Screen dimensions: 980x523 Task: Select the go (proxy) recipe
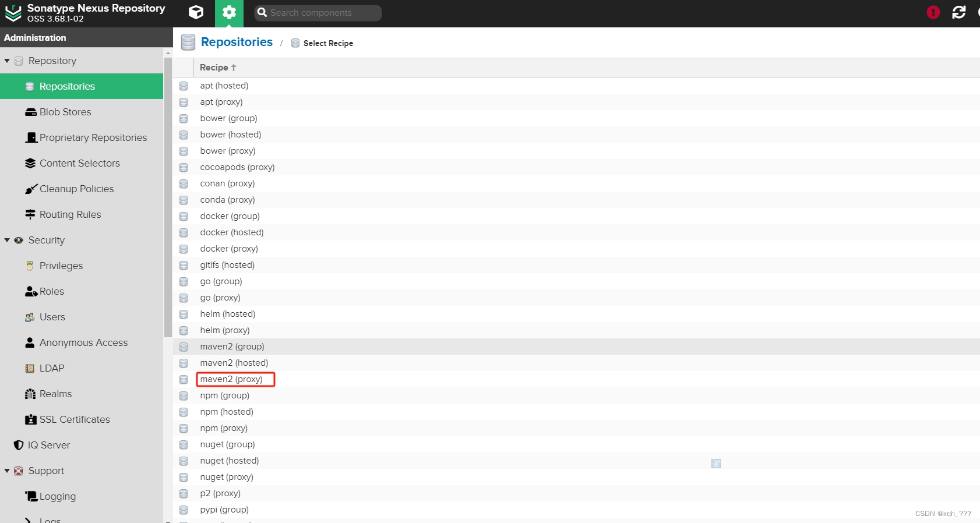coord(220,298)
